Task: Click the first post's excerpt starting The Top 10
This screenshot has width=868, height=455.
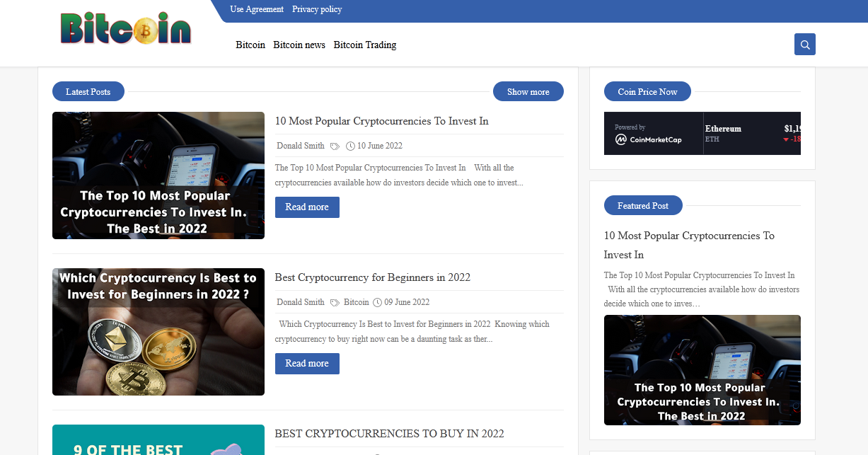Action: pyautogui.click(x=399, y=175)
